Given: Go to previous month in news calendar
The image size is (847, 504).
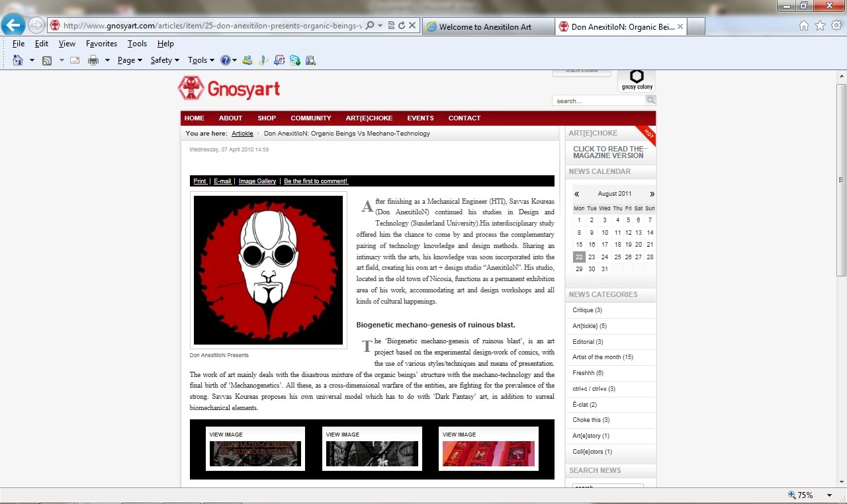Looking at the screenshot, I should 576,194.
